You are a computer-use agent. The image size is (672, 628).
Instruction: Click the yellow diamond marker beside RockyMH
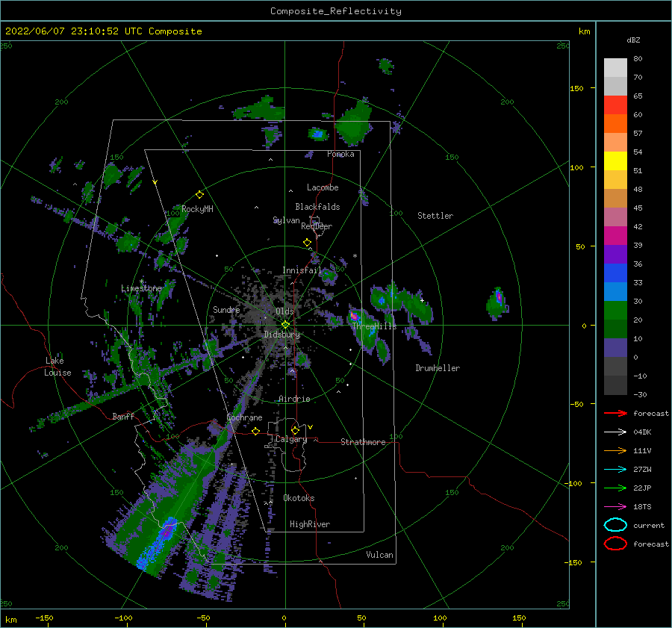pos(199,195)
